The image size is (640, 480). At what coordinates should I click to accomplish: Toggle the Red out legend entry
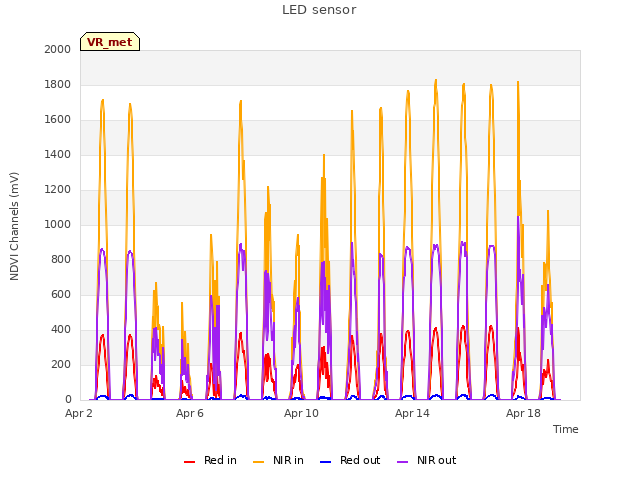click(x=350, y=460)
